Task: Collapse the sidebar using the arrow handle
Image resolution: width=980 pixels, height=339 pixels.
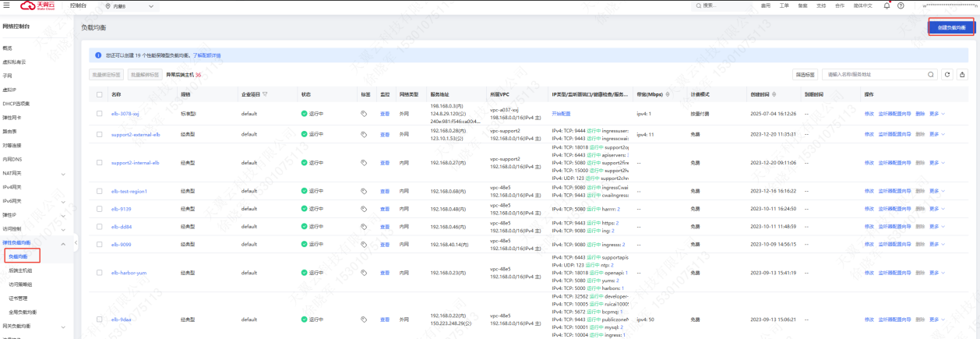Action: [76, 244]
